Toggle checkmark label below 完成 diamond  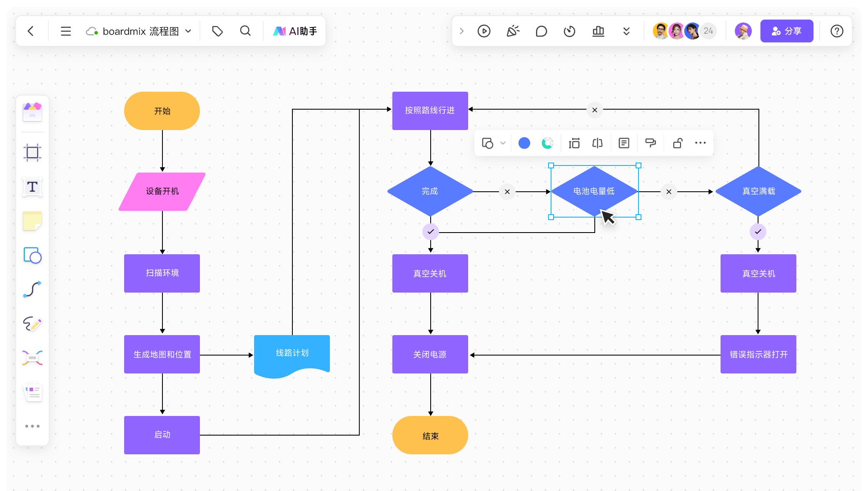point(431,232)
